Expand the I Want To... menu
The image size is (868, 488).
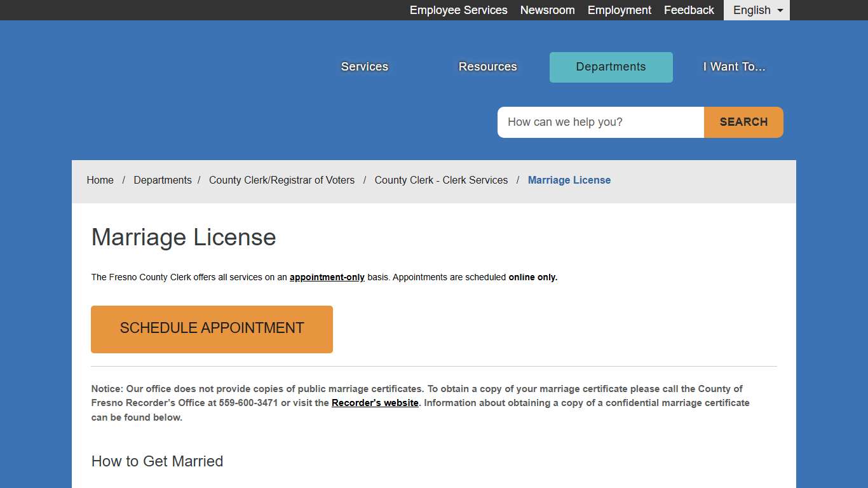point(733,67)
